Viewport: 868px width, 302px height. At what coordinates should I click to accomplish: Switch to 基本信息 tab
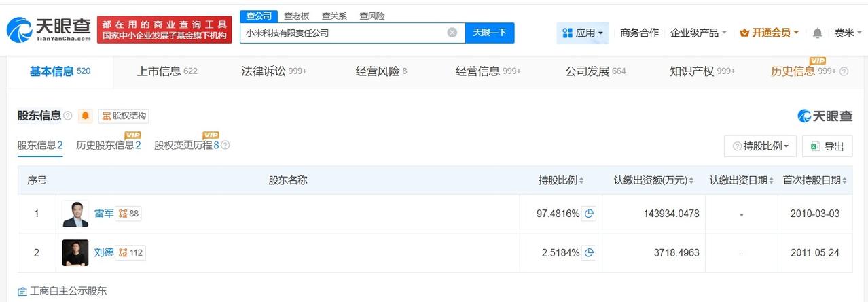pos(60,71)
